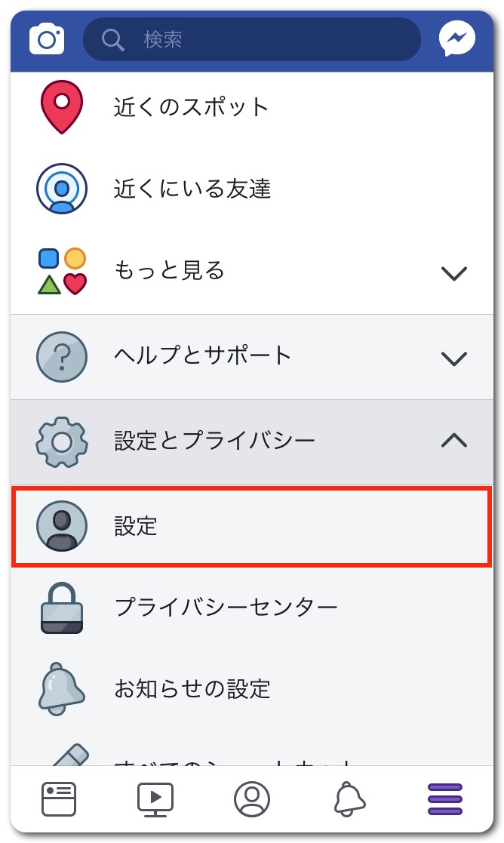Open プライバシーセンター menu item
The image size is (504, 843).
tap(226, 608)
